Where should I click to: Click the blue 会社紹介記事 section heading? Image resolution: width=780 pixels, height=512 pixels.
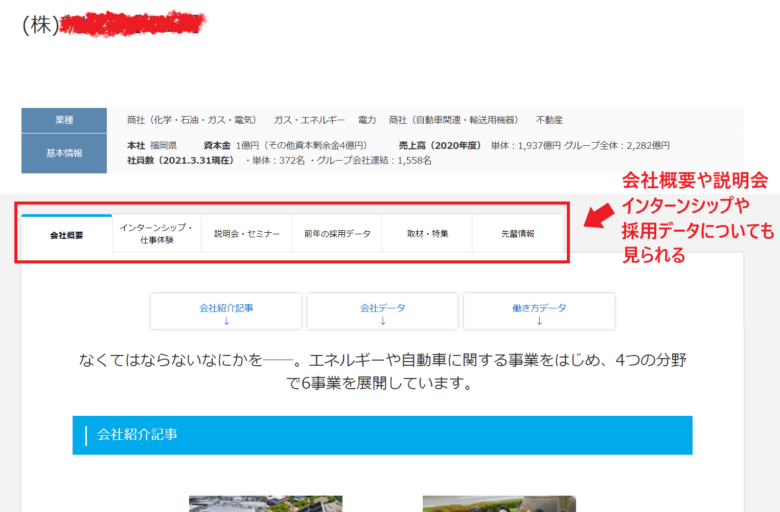click(x=383, y=435)
